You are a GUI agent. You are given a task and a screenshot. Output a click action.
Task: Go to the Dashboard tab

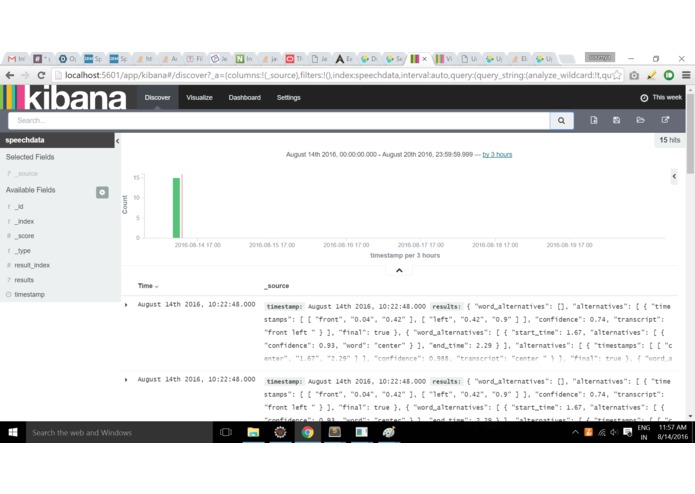pos(245,97)
